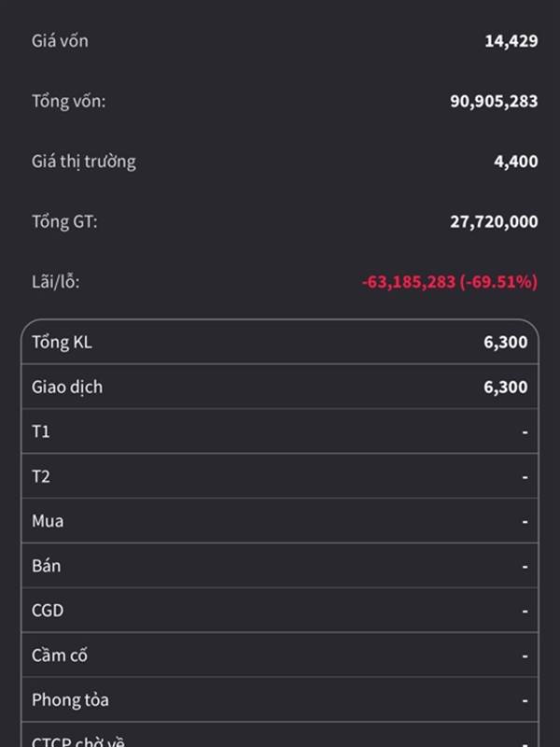Click the 14,429 cost price value
560x747 pixels.
tap(511, 41)
